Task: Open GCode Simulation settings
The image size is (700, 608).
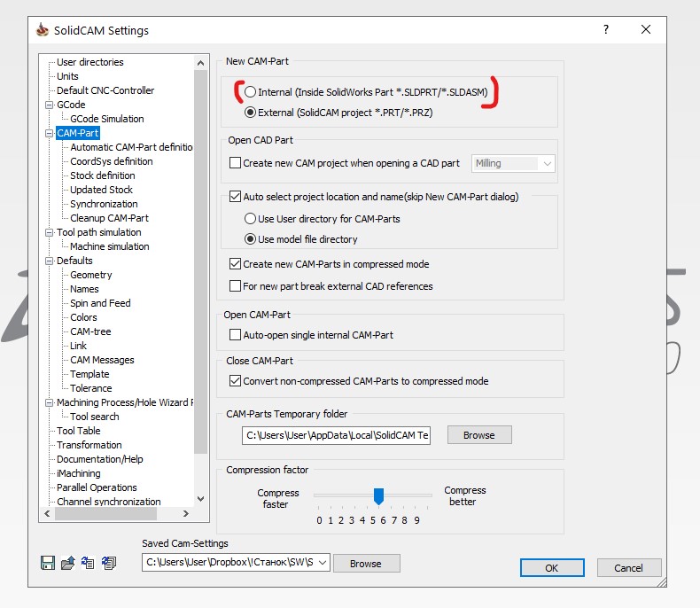Action: 107,119
